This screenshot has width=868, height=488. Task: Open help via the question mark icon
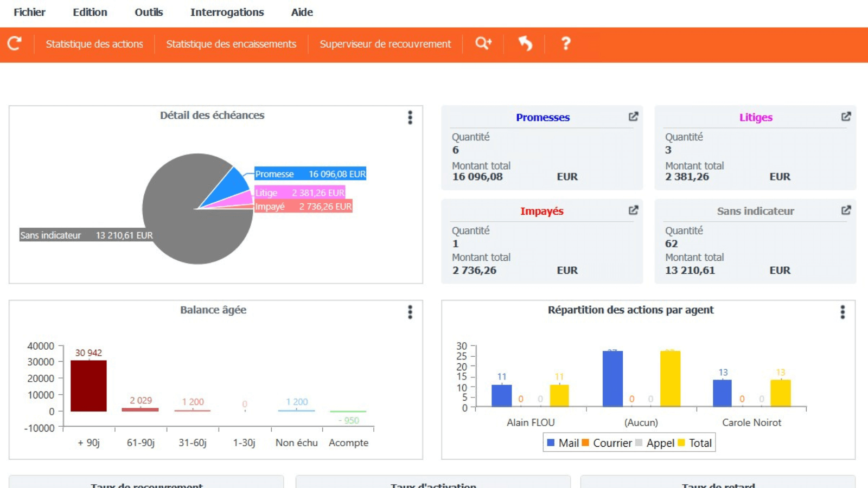coord(566,43)
